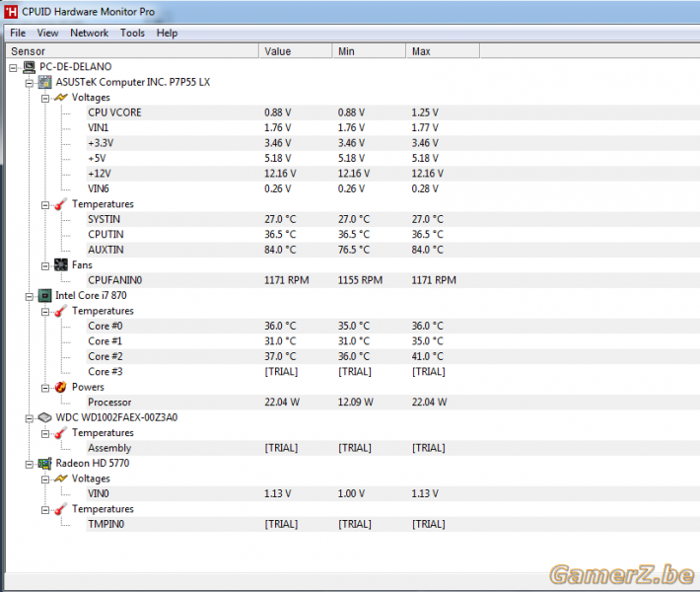Open the File menu
The width and height of the screenshot is (700, 592).
click(18, 34)
